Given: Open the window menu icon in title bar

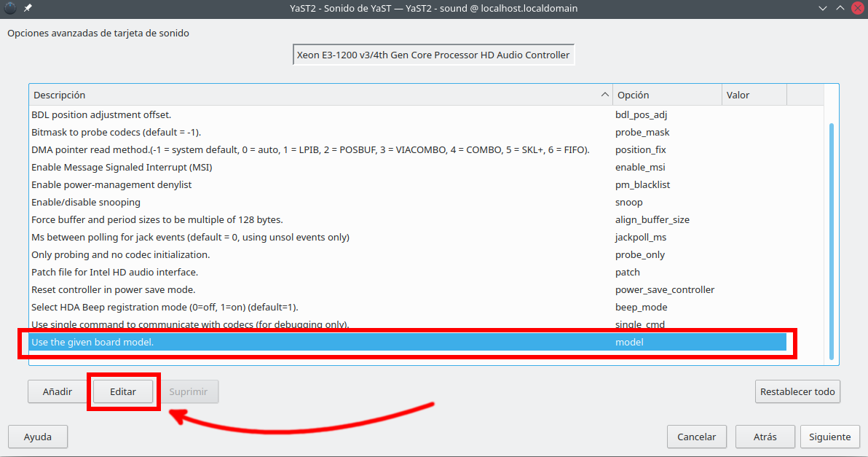Looking at the screenshot, I should (9, 8).
